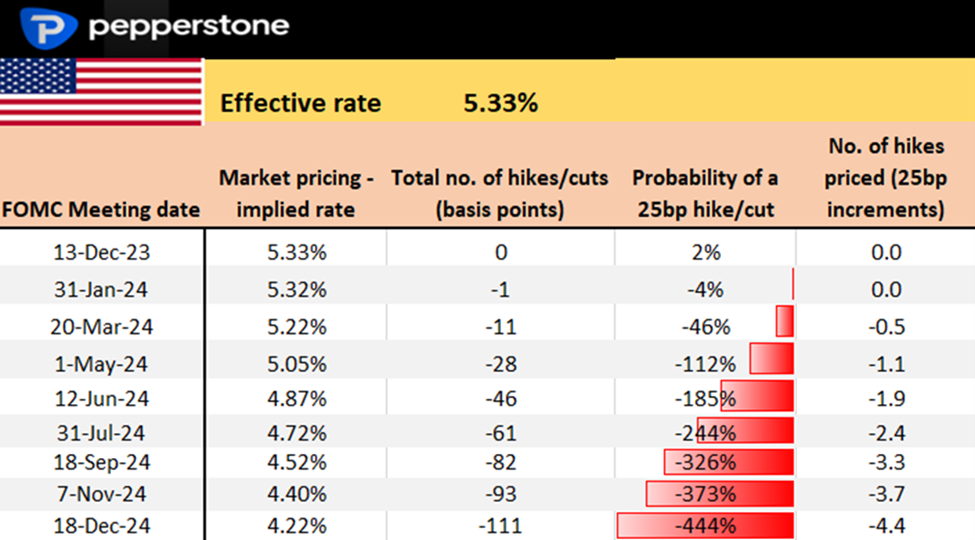Click the 1-May-24 meeting date cell
Screen dimensions: 975x540
coord(101,363)
